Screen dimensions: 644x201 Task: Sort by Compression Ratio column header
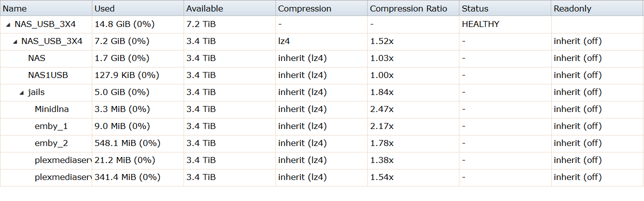click(409, 8)
